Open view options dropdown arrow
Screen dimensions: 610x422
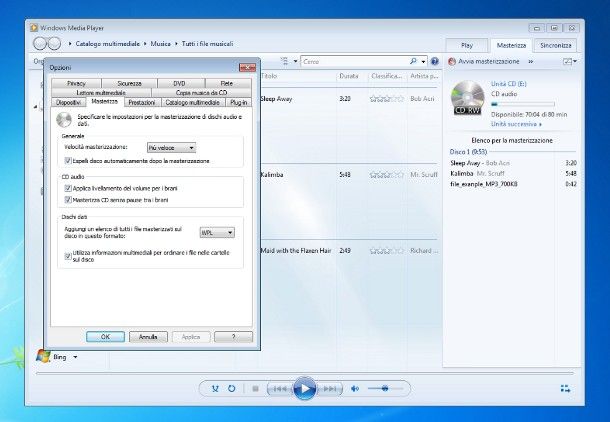tap(295, 61)
